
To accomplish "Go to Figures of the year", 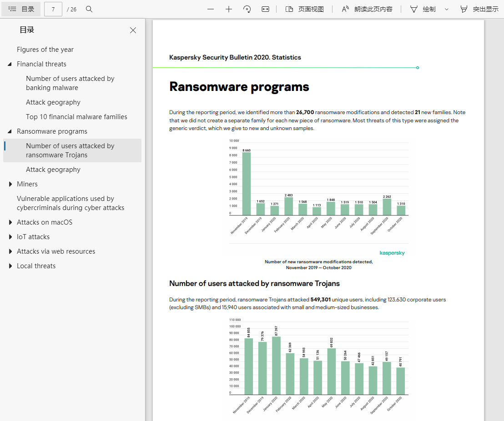I will (45, 50).
